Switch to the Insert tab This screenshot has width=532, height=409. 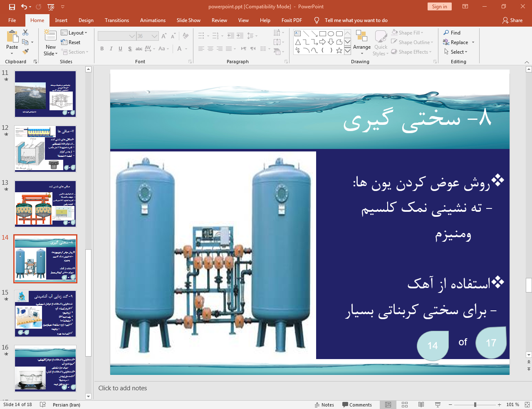coord(61,20)
